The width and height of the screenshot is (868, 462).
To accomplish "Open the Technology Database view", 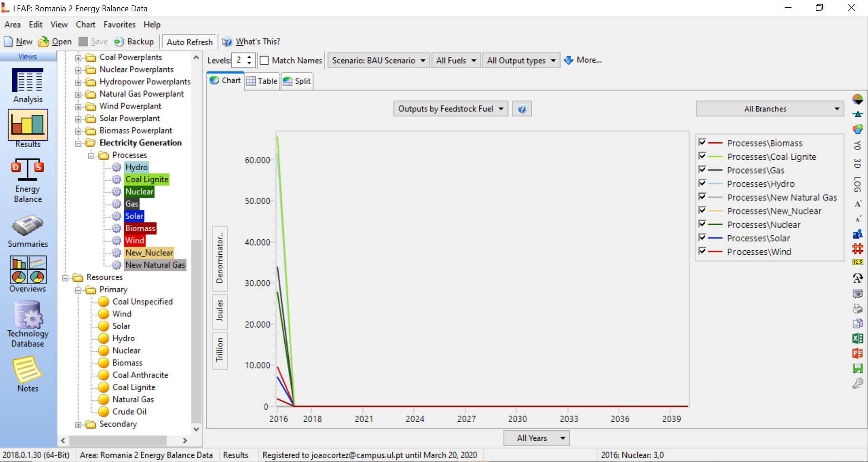I will pos(28,324).
